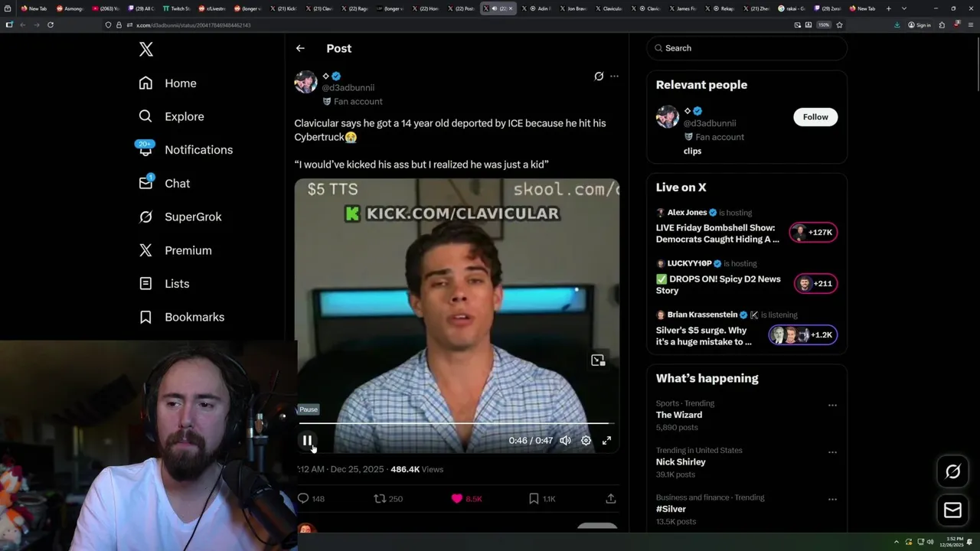Open Explore from the sidebar
This screenshot has width=980, height=551.
tap(171, 116)
